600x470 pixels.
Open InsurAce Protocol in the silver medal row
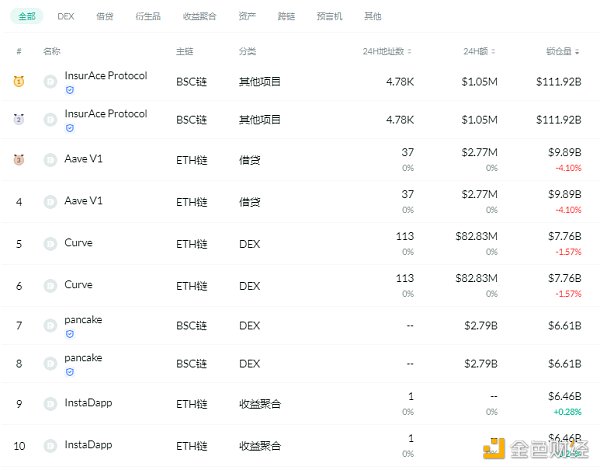tap(106, 113)
